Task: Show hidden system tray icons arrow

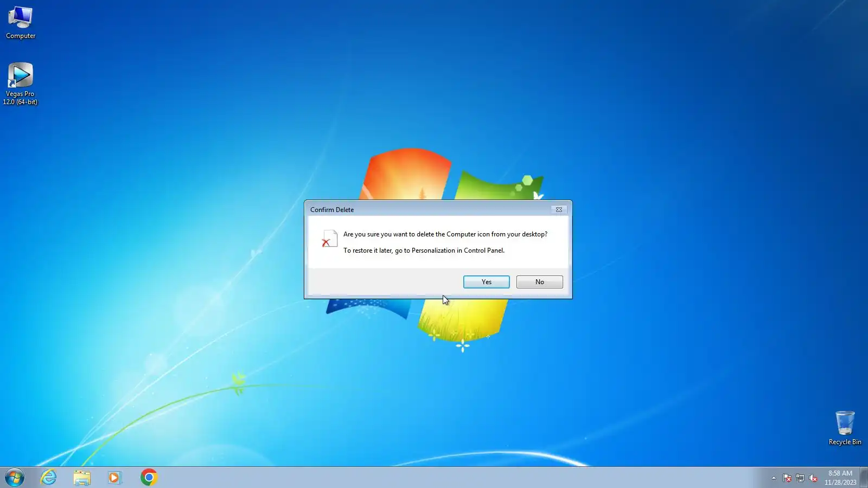Action: click(774, 478)
